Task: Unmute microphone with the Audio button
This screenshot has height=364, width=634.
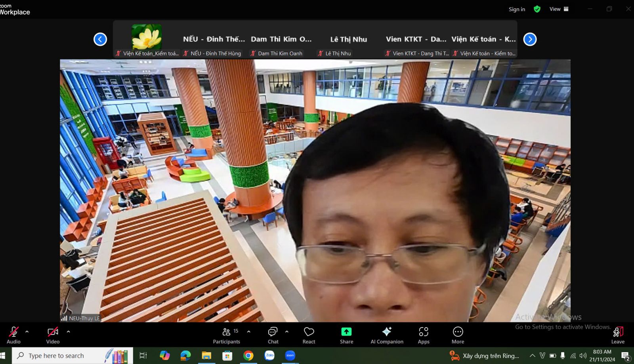Action: point(13,335)
